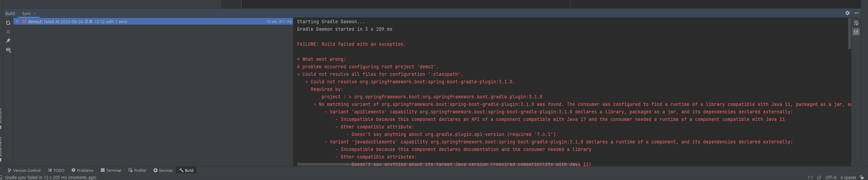Click the Reload Gradle sync icon
The image size is (868, 180).
click(8, 23)
